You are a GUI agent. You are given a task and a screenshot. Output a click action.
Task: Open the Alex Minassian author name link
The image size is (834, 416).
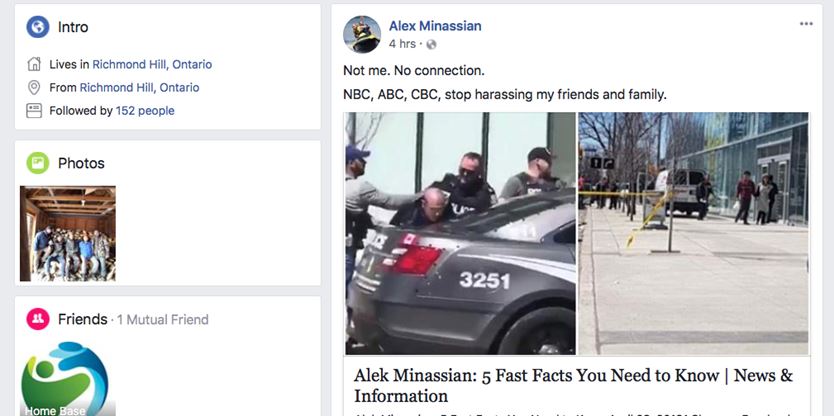pos(435,26)
